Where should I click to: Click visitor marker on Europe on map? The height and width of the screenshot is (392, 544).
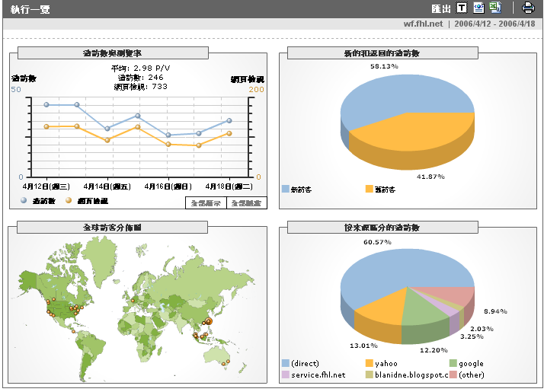[x=133, y=301]
